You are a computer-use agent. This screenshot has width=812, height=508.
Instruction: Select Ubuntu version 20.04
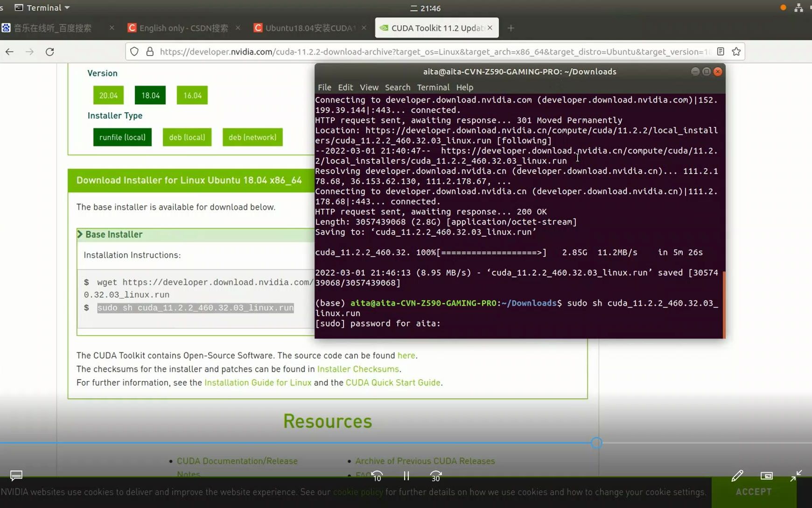(108, 95)
